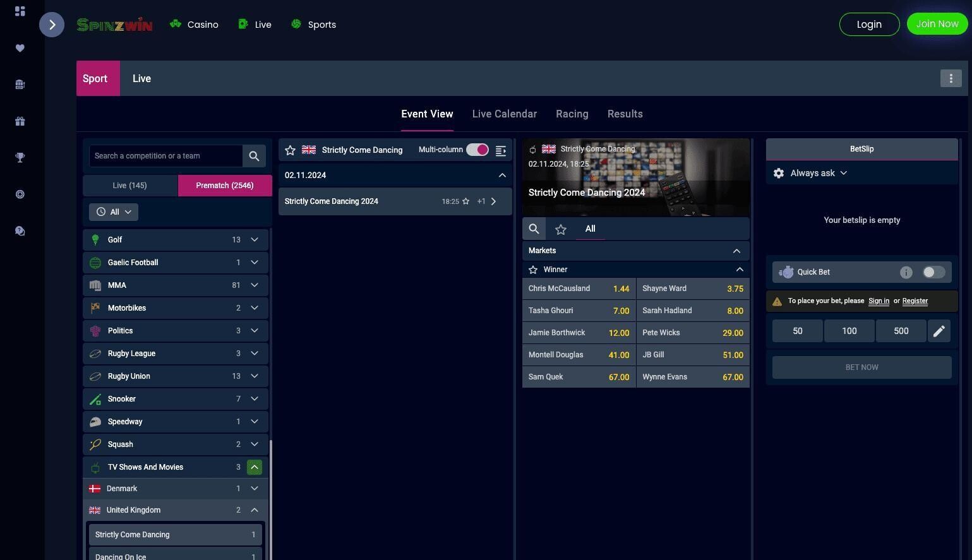This screenshot has height=560, width=972.
Task: Collapse TV Shows And Movies section
Action: click(255, 467)
